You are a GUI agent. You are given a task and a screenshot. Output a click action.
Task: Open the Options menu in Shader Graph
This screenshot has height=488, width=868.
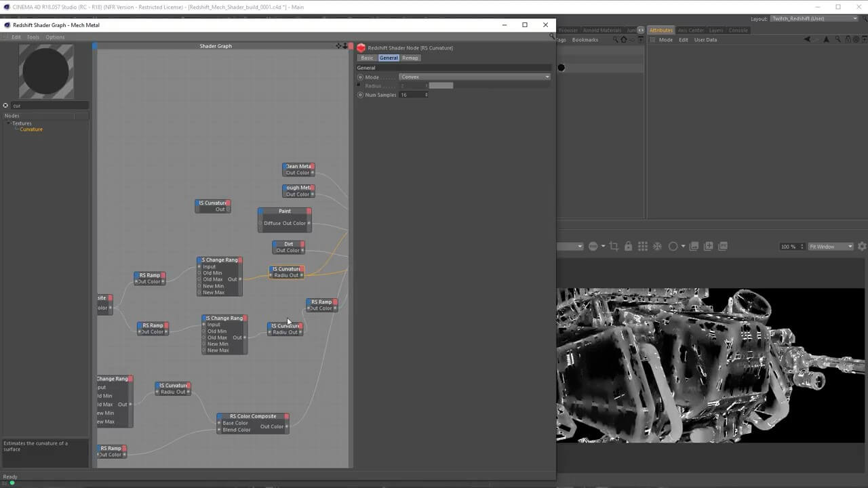(x=55, y=37)
